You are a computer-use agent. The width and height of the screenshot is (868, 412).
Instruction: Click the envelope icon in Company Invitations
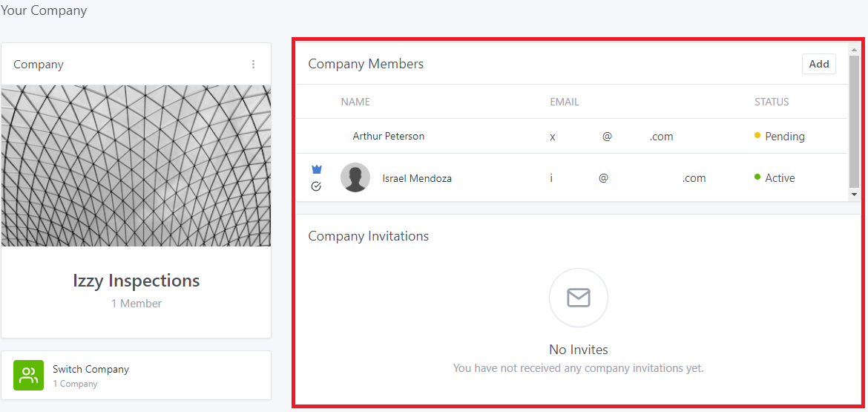tap(579, 298)
